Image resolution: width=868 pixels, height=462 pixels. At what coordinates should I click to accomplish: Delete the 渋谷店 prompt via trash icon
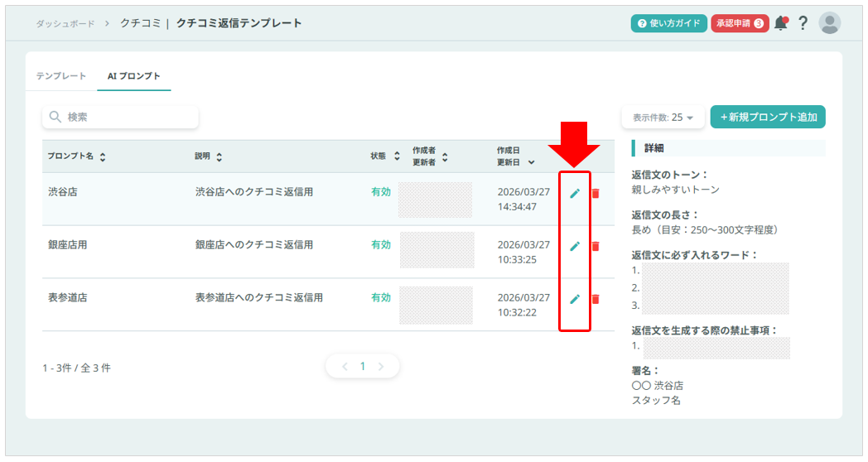596,193
